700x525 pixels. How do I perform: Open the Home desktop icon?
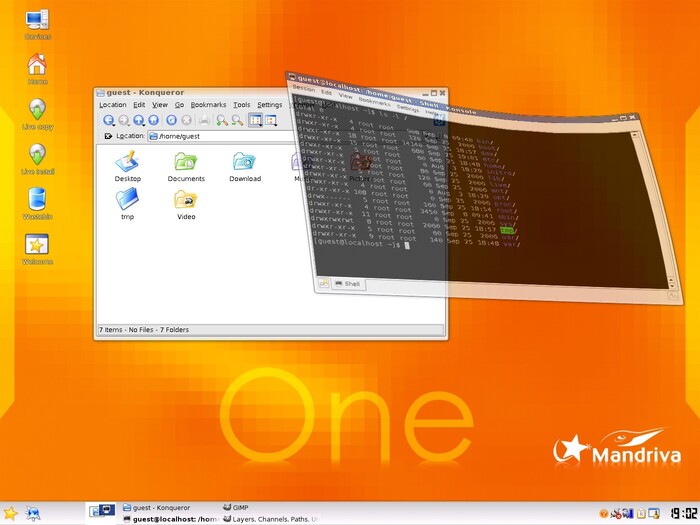pyautogui.click(x=38, y=69)
